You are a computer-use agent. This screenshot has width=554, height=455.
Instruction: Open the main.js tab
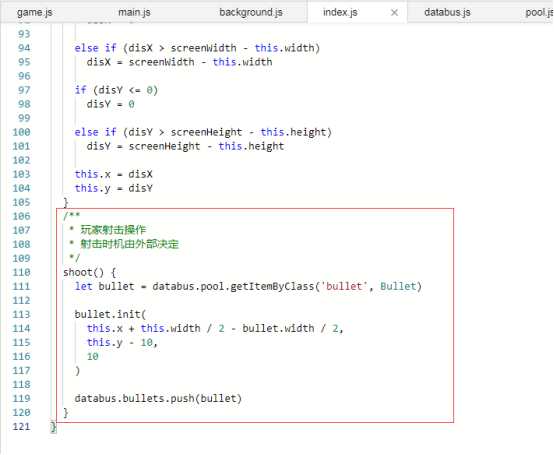134,12
